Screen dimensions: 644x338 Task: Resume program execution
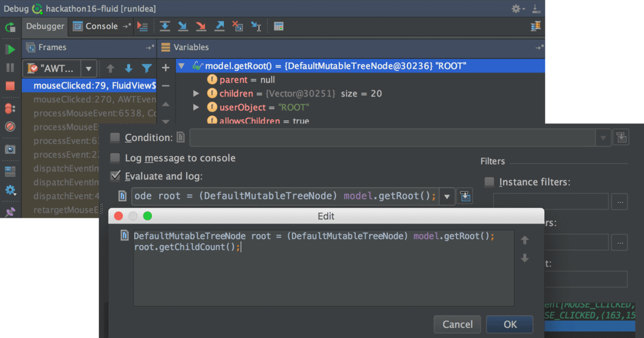pos(10,48)
